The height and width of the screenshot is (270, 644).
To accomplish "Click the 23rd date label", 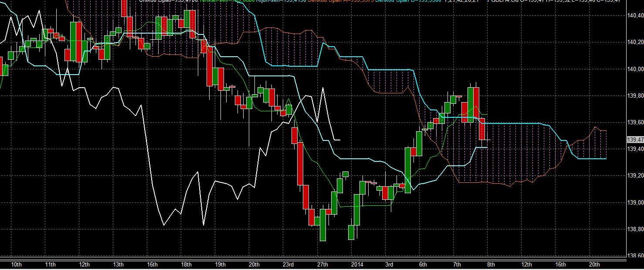I will 288,265.
